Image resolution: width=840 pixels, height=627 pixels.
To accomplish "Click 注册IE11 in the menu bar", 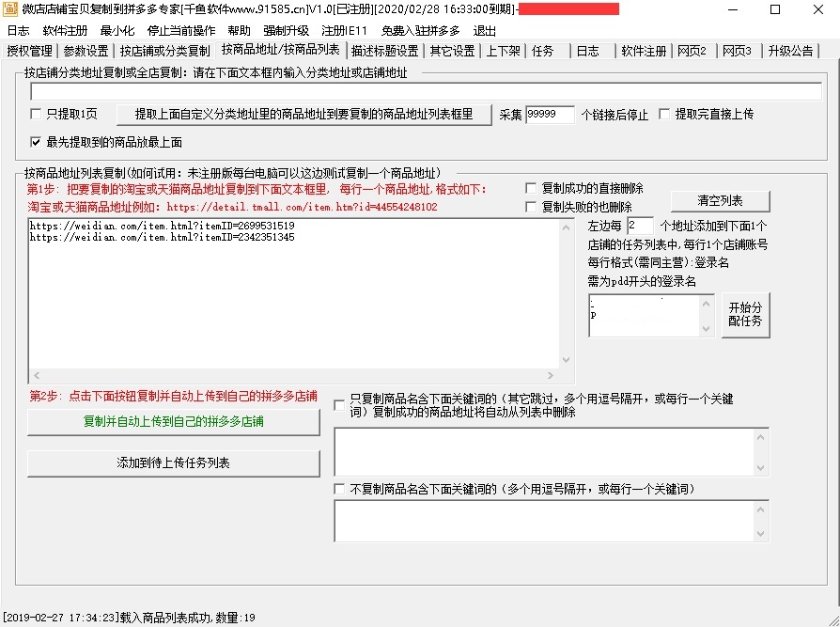I will (345, 30).
